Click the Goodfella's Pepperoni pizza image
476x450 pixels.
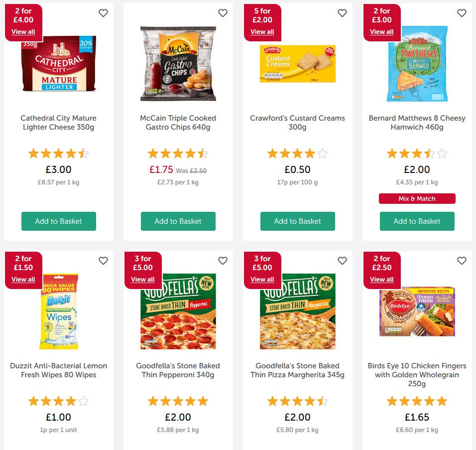pyautogui.click(x=178, y=311)
